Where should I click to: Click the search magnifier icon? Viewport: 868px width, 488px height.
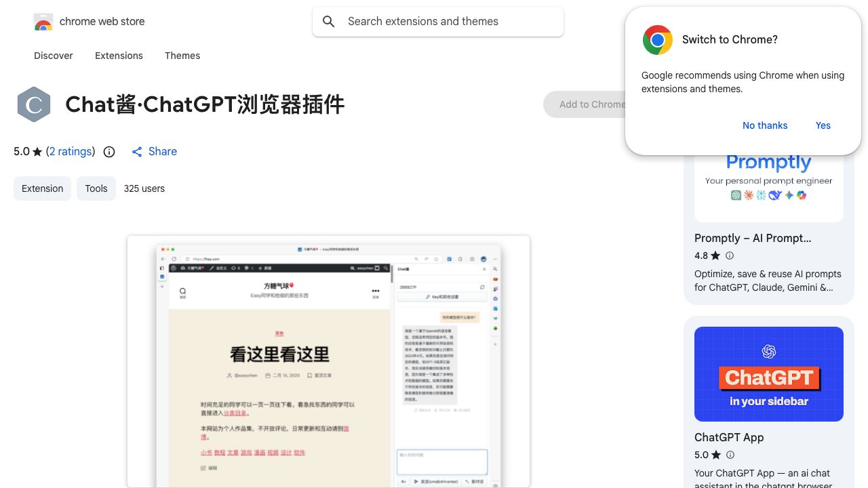329,22
